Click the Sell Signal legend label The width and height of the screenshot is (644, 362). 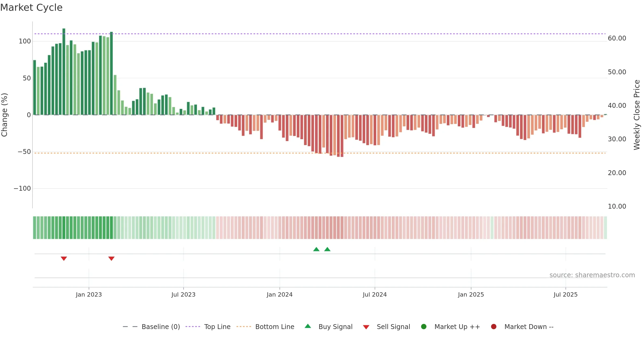[x=393, y=327]
